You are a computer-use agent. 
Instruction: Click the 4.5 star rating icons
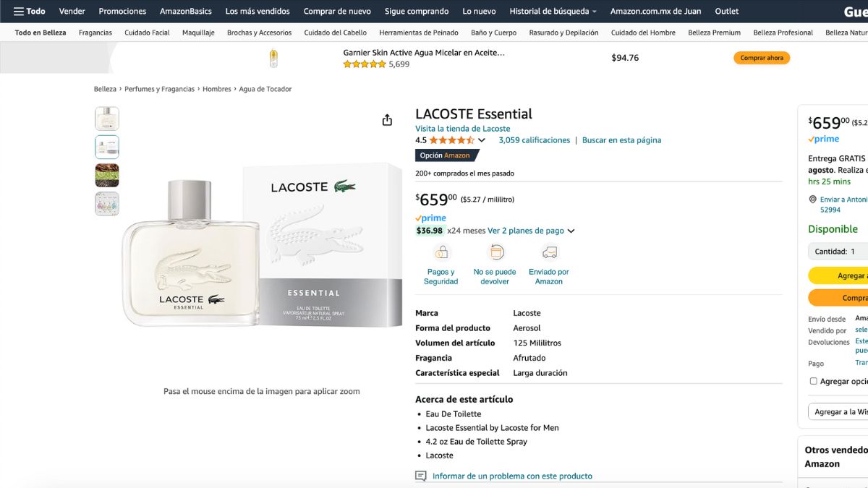tap(451, 140)
